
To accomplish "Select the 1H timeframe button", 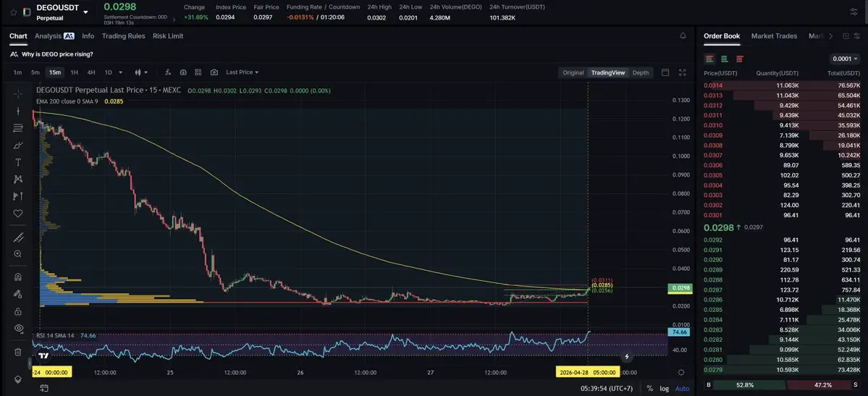I will (74, 72).
